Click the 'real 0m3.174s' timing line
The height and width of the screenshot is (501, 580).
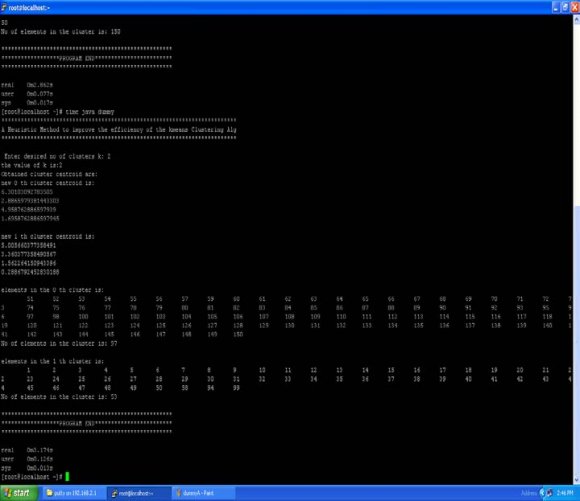[27, 450]
